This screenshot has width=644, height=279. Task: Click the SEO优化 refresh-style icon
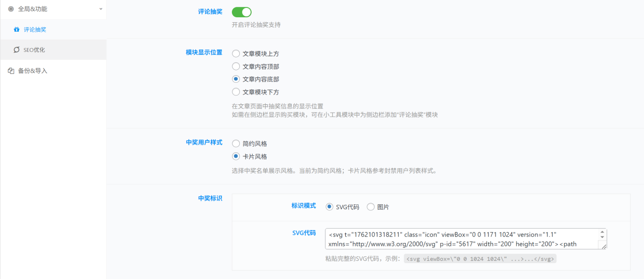click(x=16, y=50)
